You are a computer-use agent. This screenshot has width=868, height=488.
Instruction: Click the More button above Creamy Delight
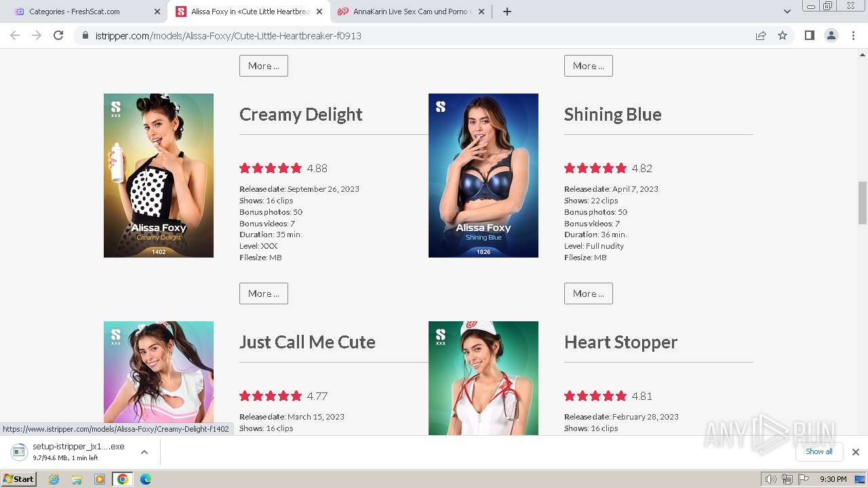264,66
